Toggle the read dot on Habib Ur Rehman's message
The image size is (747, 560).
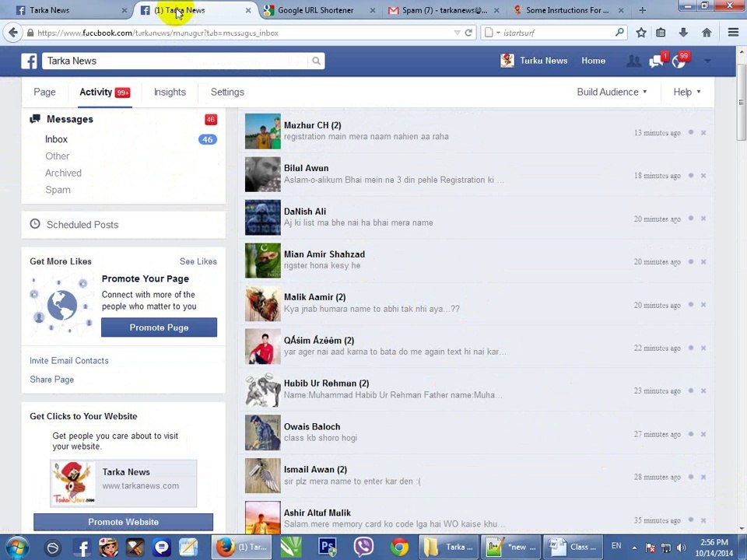point(691,390)
